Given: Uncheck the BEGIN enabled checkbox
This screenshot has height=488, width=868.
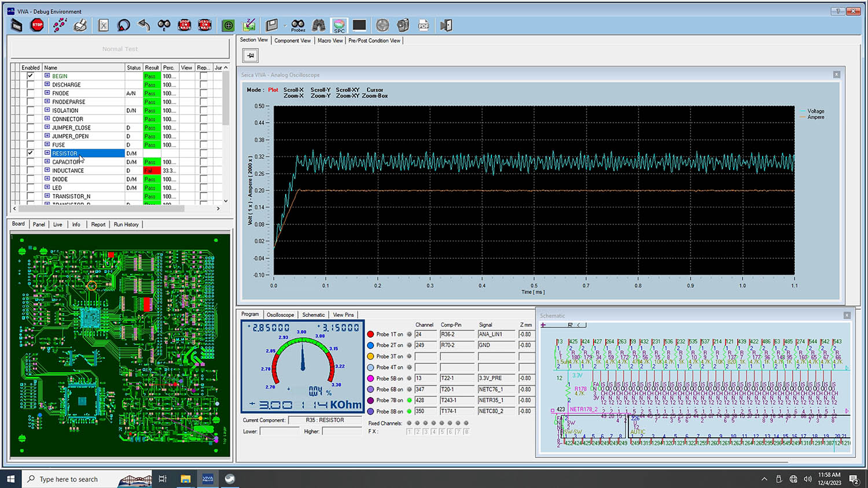Looking at the screenshot, I should pyautogui.click(x=30, y=76).
